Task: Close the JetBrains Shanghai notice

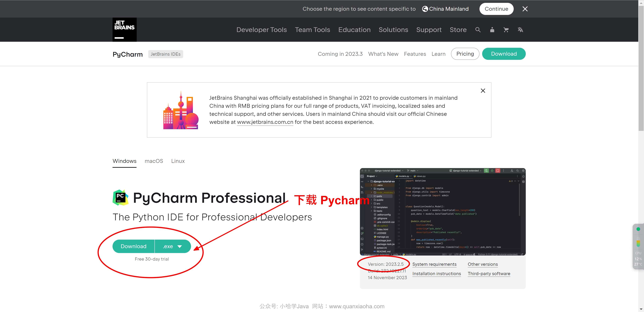Action: pyautogui.click(x=483, y=91)
